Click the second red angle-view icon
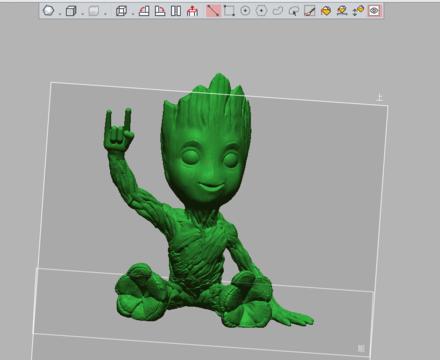This screenshot has width=440, height=360. tap(160, 11)
